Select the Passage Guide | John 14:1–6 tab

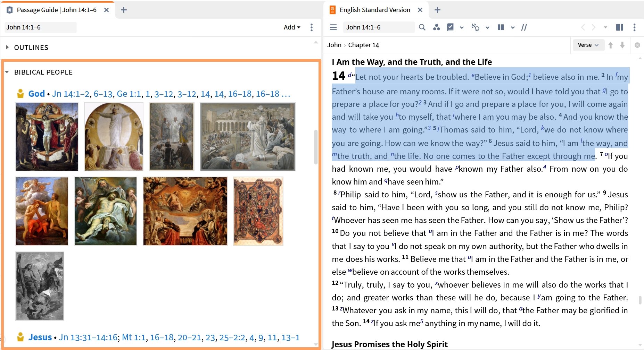(x=57, y=10)
